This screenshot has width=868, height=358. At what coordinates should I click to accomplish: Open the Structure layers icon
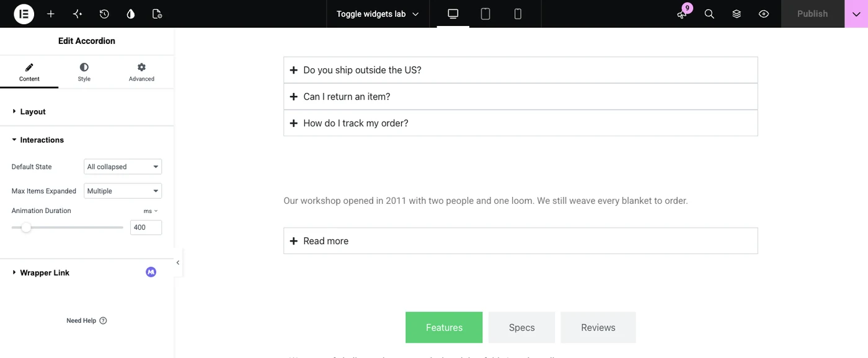[737, 14]
